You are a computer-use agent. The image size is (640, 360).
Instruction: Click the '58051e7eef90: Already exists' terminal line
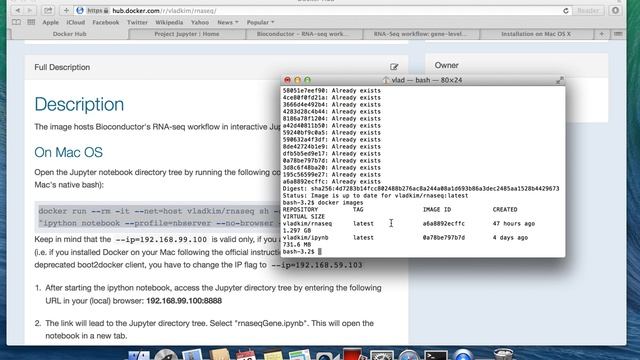pyautogui.click(x=331, y=91)
